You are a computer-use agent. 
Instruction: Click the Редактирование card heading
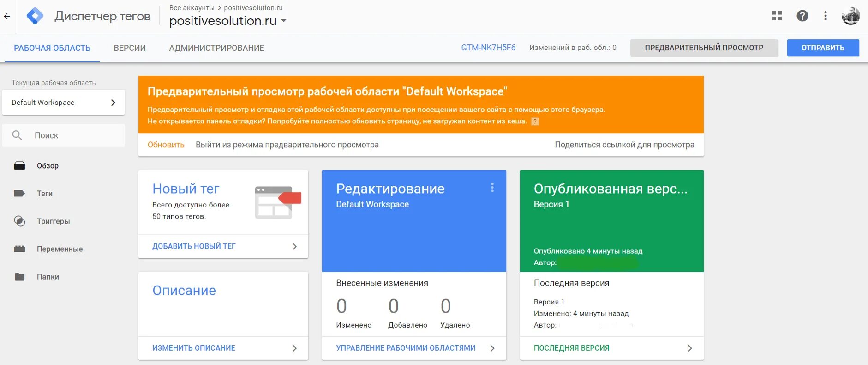(390, 189)
